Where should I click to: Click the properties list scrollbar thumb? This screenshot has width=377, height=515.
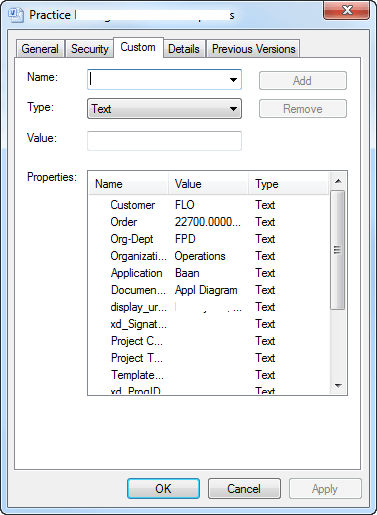338,250
